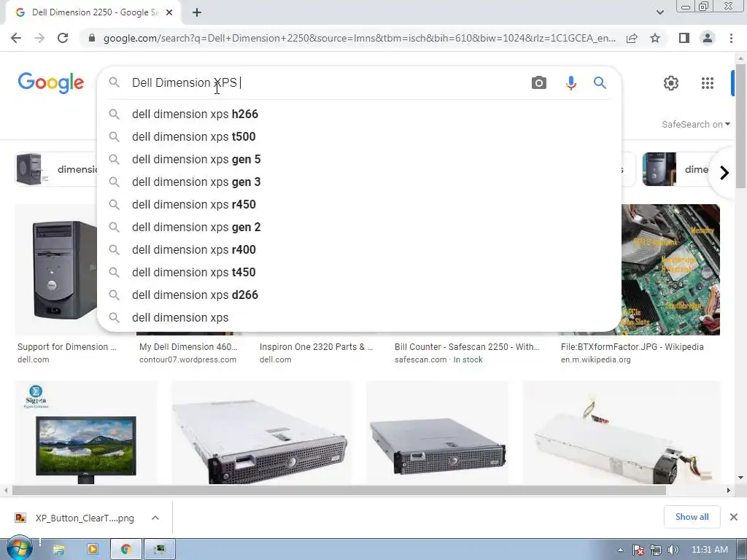Show hidden tray icons arrow
Screen dimensions: 747x560
click(620, 550)
